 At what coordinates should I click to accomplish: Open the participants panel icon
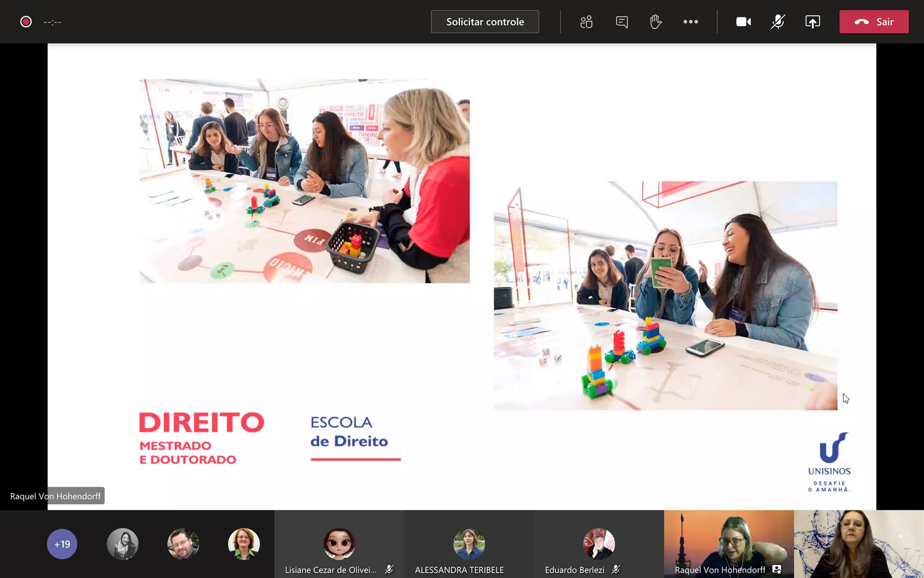586,22
